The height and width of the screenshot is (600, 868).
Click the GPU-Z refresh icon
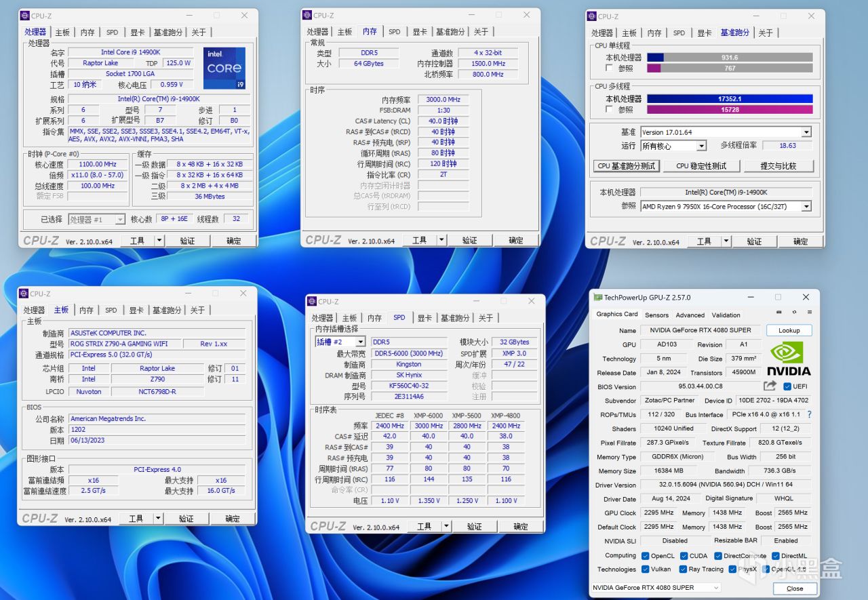tap(794, 313)
